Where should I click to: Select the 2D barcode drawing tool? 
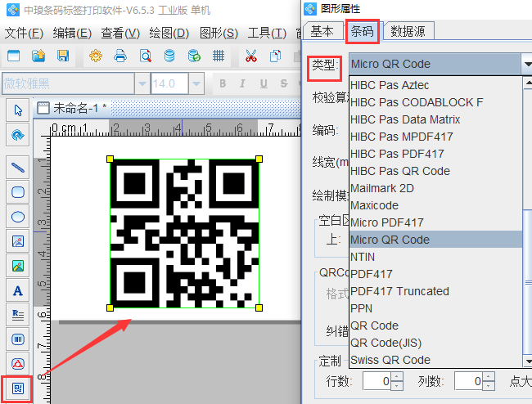17,388
